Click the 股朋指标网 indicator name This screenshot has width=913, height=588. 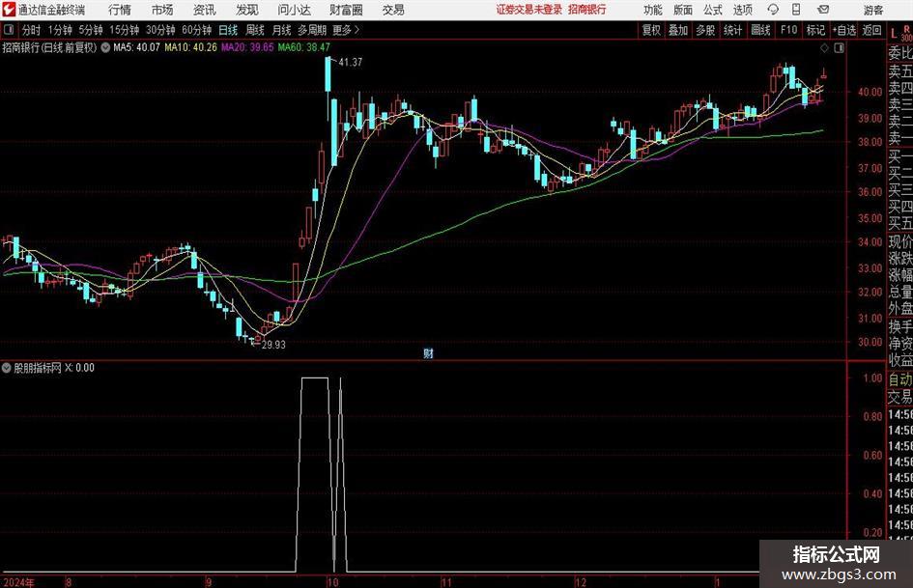click(38, 367)
